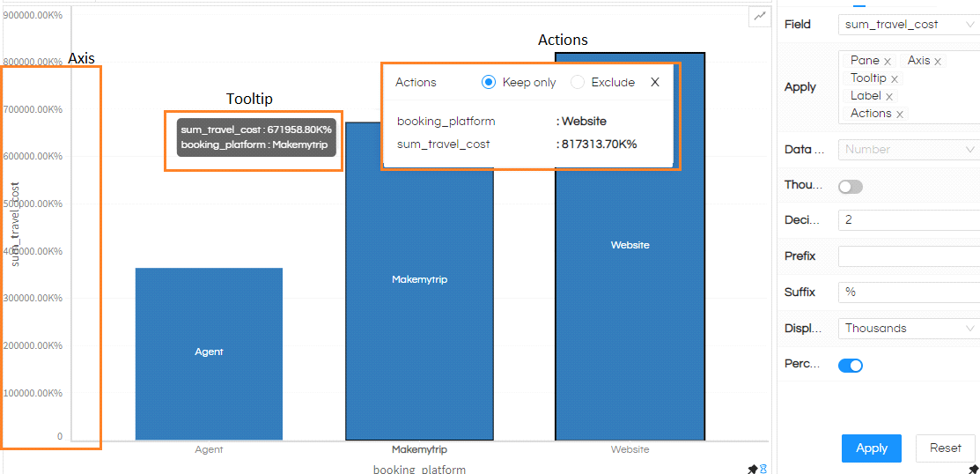
Task: Click the Agent bar in chart
Action: click(x=209, y=354)
